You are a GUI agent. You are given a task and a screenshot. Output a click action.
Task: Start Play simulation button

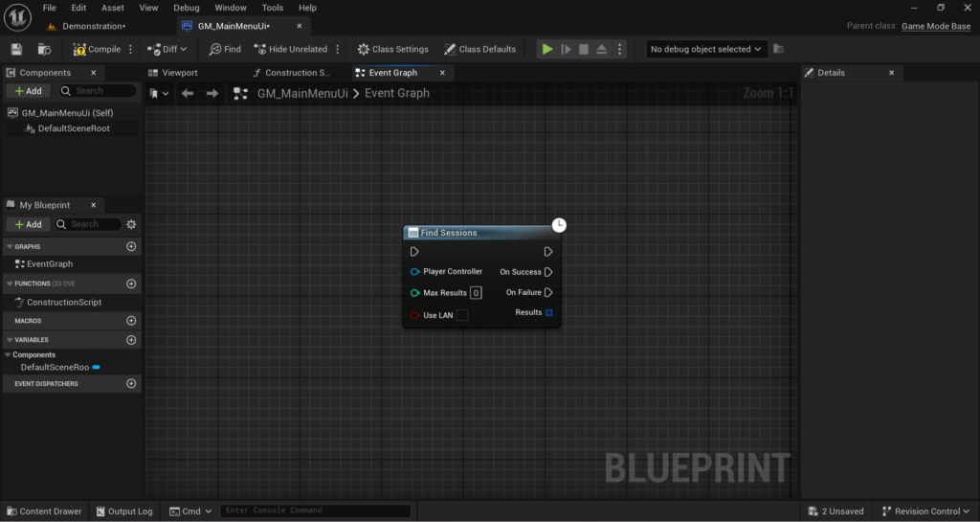(x=547, y=50)
